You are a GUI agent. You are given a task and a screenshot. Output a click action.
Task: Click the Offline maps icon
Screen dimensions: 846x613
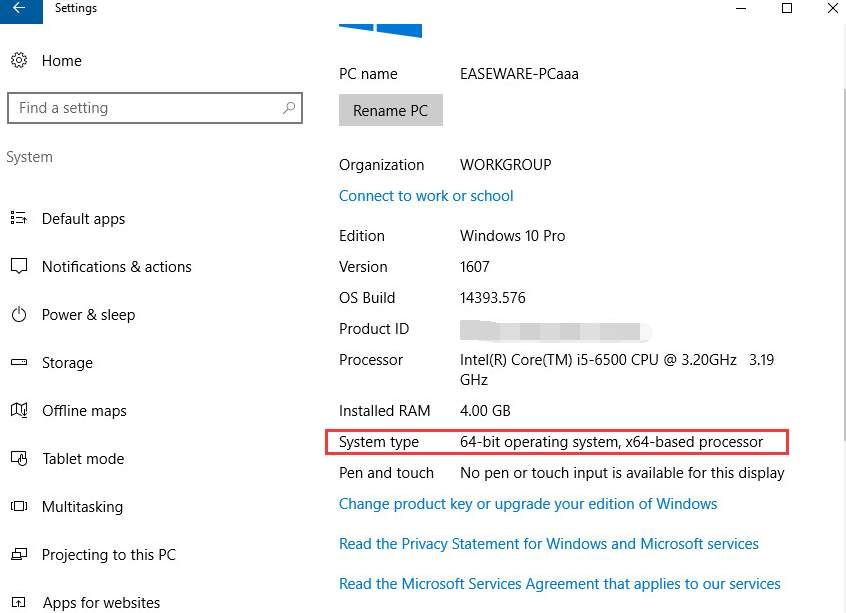(x=18, y=411)
